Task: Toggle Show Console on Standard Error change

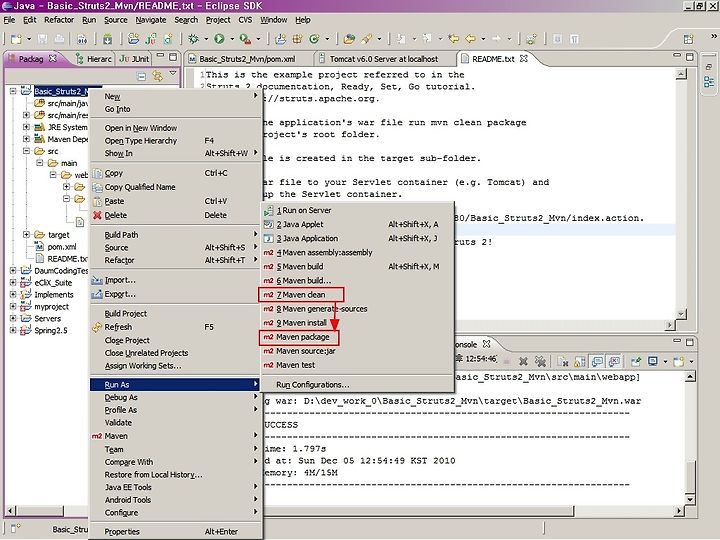Action: [x=614, y=361]
